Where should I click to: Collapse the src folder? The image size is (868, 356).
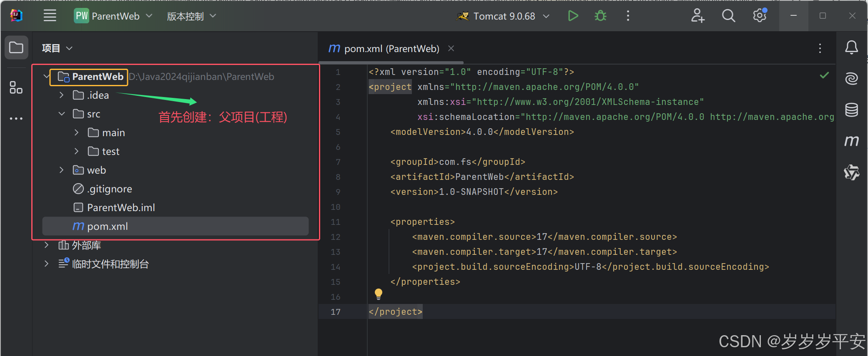pos(61,114)
